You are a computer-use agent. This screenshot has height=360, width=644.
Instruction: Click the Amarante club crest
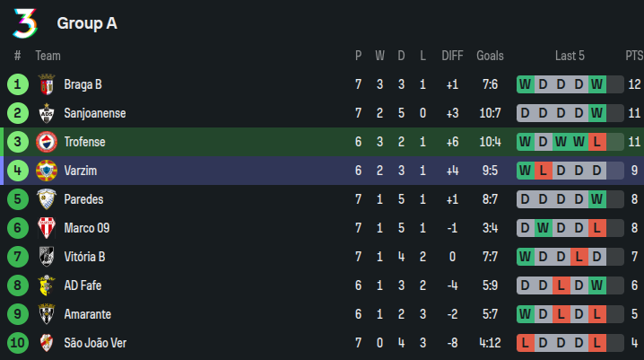[47, 314]
